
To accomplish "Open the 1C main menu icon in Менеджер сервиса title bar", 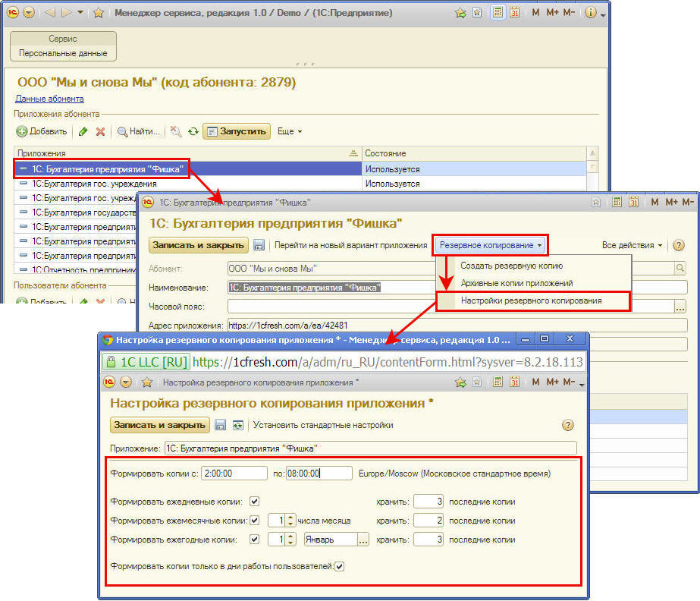I will pos(12,12).
